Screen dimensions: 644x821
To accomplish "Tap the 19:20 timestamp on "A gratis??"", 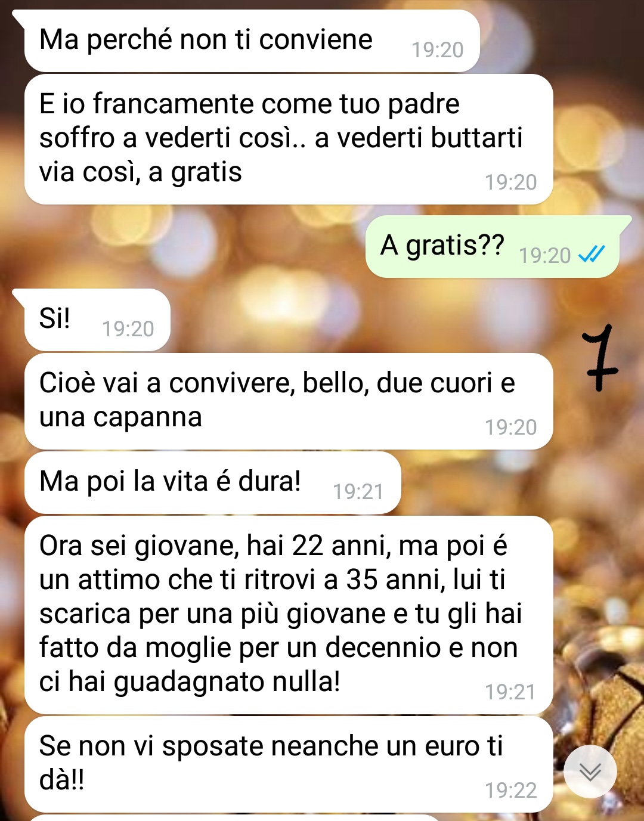I will 545,255.
